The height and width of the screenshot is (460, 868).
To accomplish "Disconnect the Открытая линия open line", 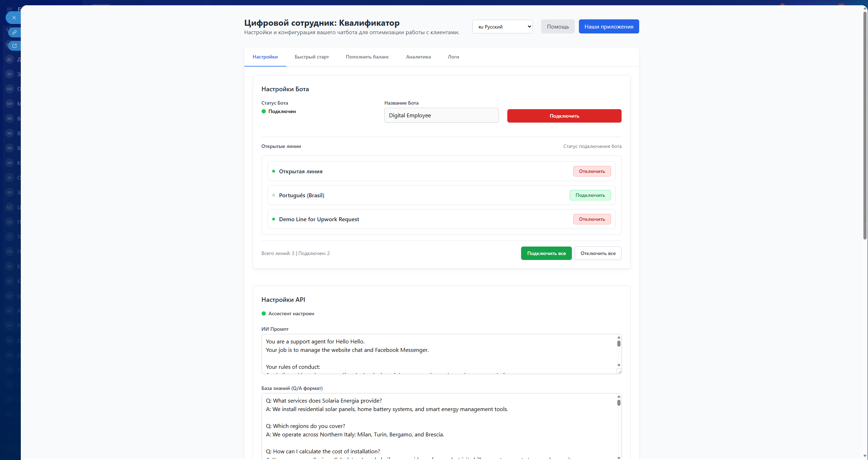I will tap(592, 172).
